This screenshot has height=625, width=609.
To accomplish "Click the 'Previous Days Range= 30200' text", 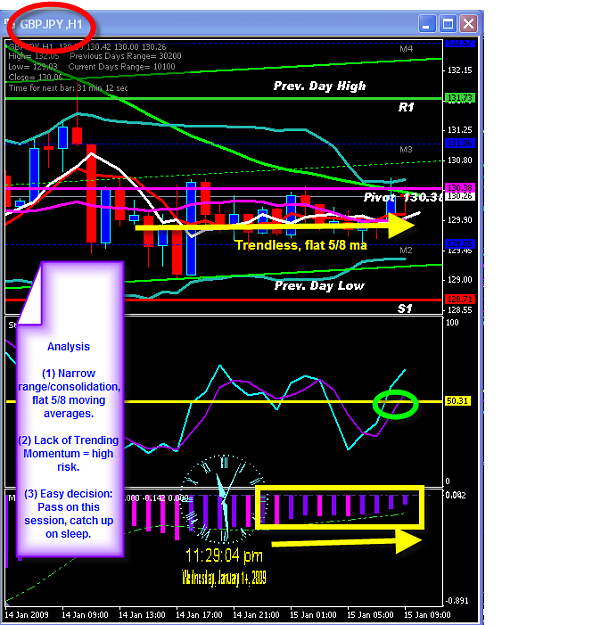I will click(x=125, y=56).
